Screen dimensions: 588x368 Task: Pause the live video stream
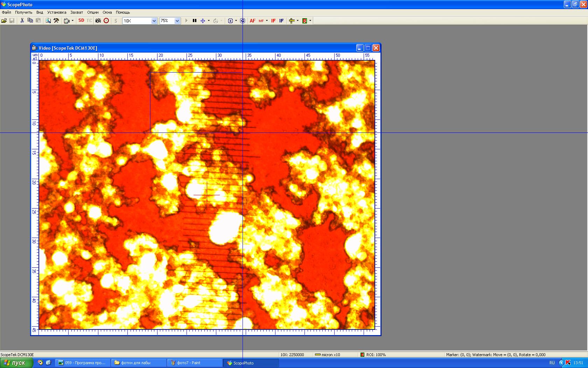click(195, 21)
